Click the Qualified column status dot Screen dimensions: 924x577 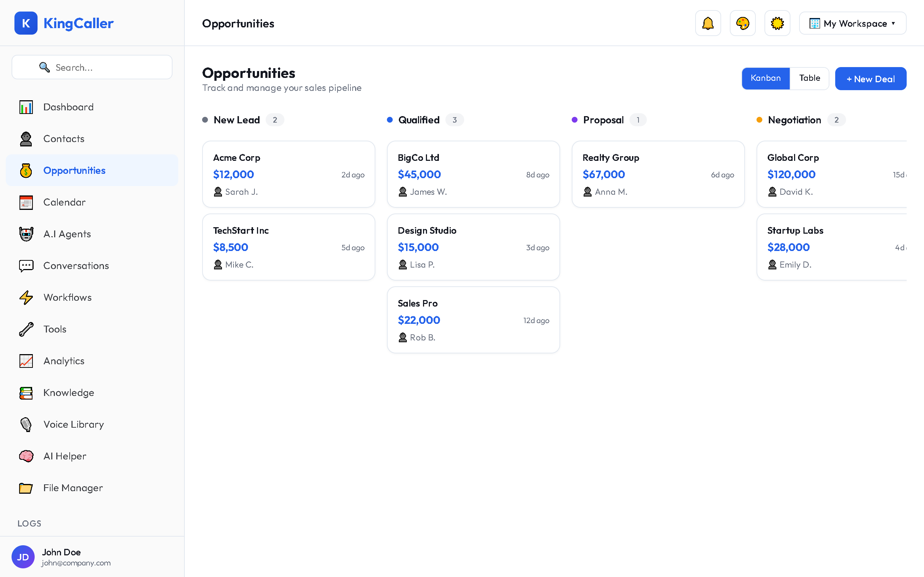point(390,120)
